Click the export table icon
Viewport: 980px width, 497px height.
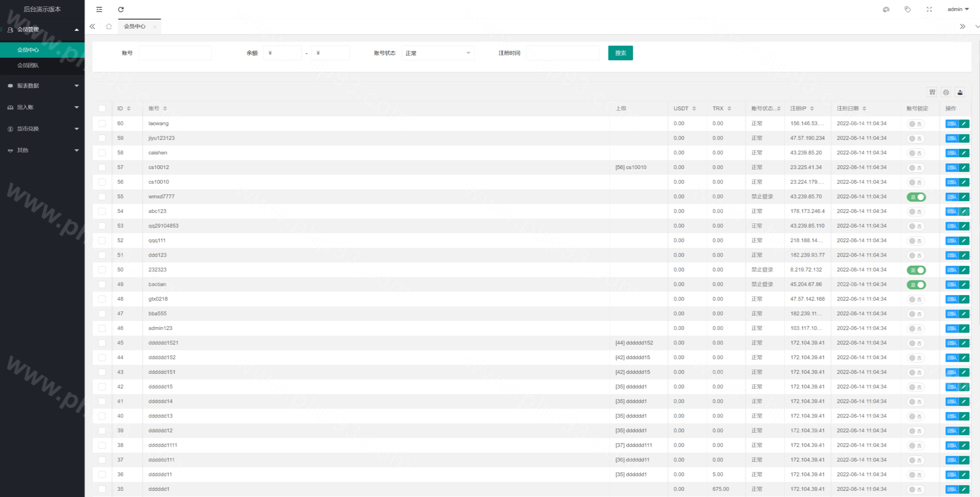click(960, 92)
